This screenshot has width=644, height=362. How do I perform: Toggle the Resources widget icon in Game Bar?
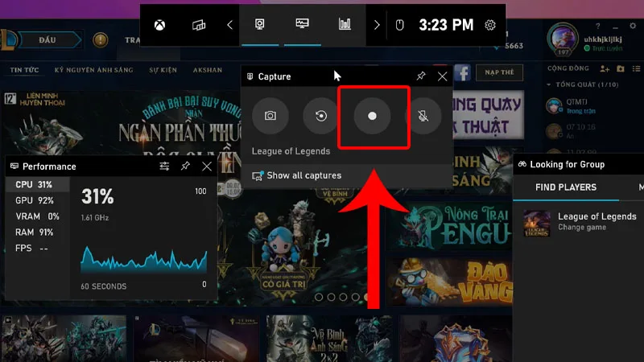pos(345,25)
